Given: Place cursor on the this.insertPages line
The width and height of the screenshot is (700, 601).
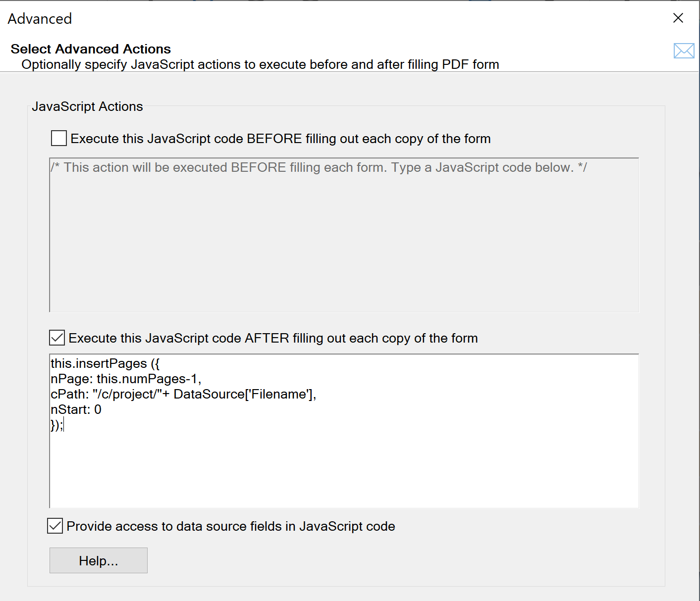Looking at the screenshot, I should pyautogui.click(x=105, y=363).
